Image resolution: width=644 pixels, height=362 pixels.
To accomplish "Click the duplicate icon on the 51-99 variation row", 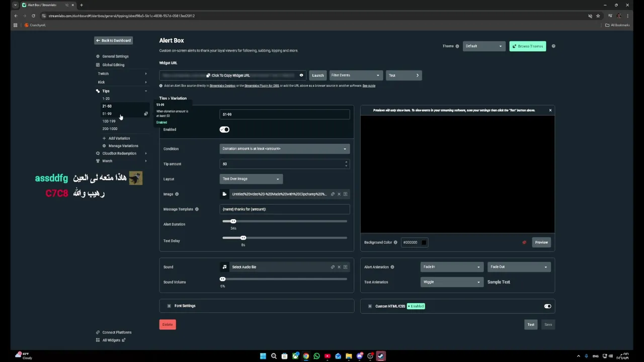I will coord(146,114).
